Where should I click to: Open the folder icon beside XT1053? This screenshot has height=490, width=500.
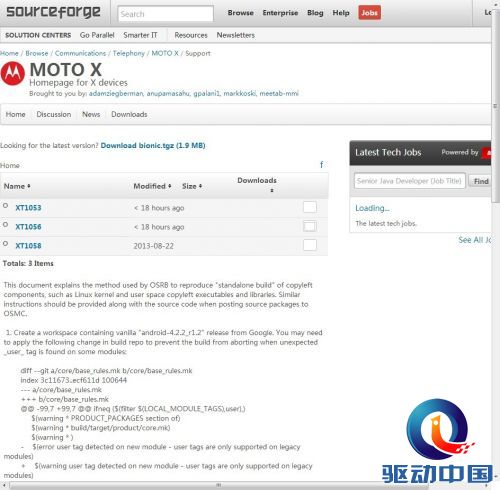click(5, 206)
